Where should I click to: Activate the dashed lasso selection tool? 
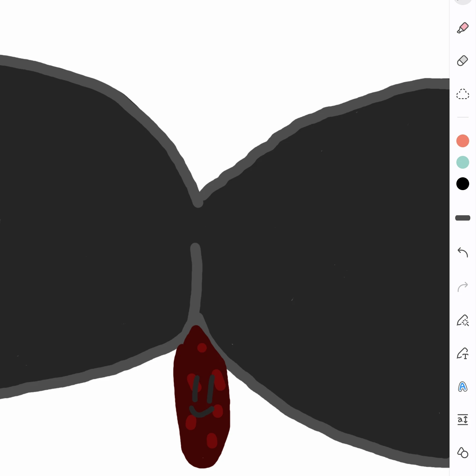(x=463, y=94)
